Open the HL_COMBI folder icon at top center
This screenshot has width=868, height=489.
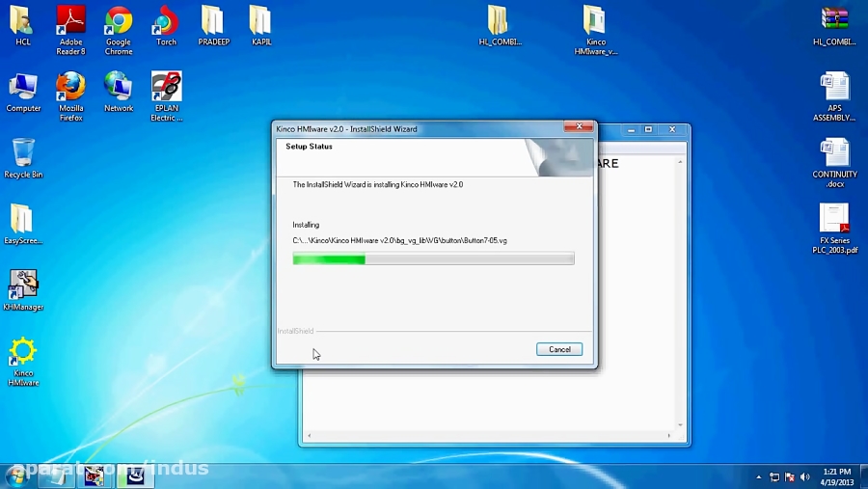pyautogui.click(x=500, y=25)
